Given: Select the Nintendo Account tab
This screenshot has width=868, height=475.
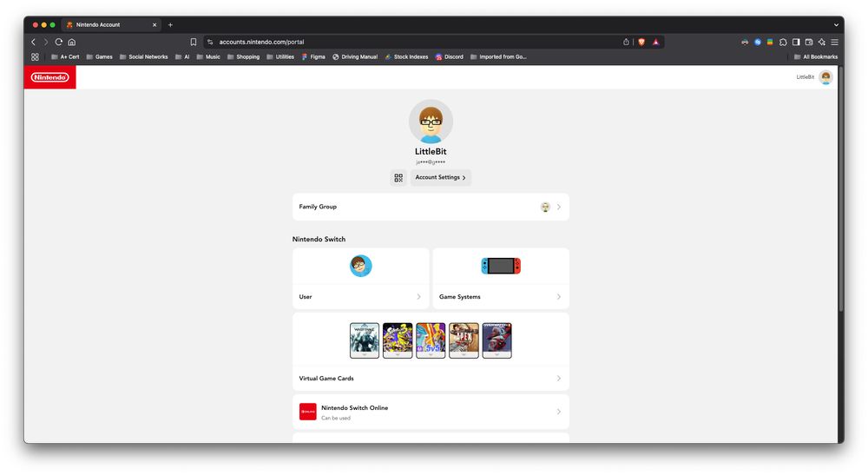Looking at the screenshot, I should click(x=112, y=25).
